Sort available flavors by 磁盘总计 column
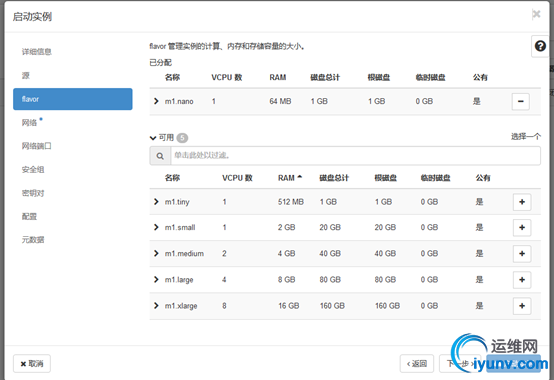 coord(334,178)
